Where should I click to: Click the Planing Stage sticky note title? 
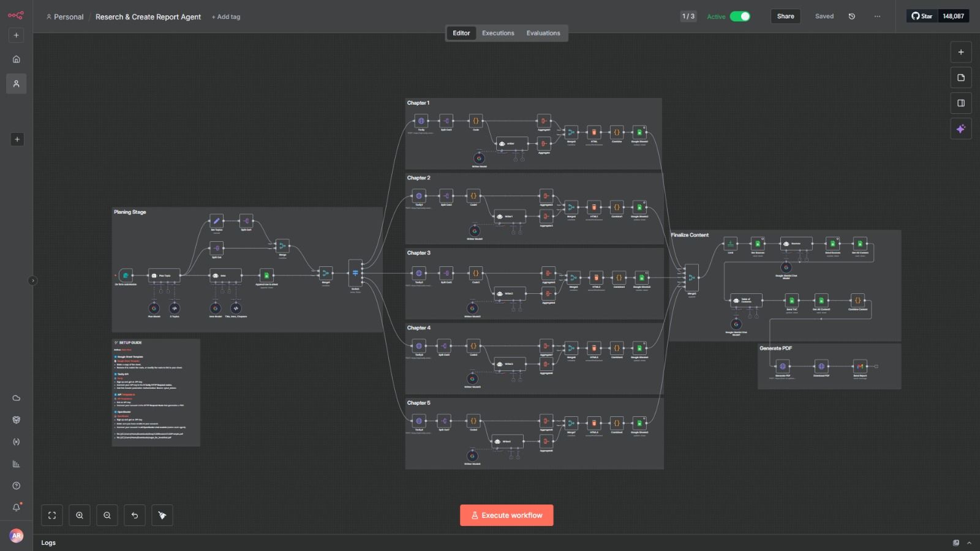point(130,212)
